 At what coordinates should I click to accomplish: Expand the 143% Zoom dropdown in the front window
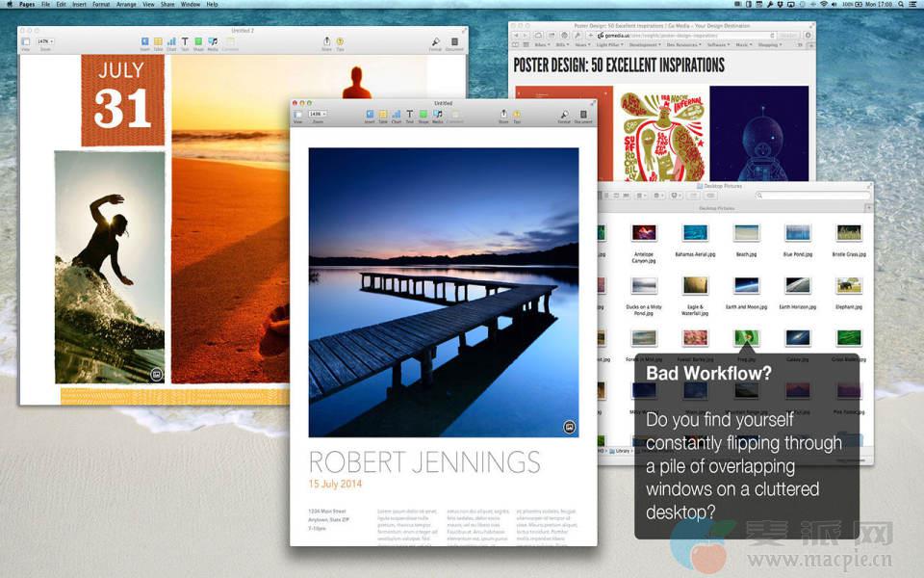pos(317,114)
